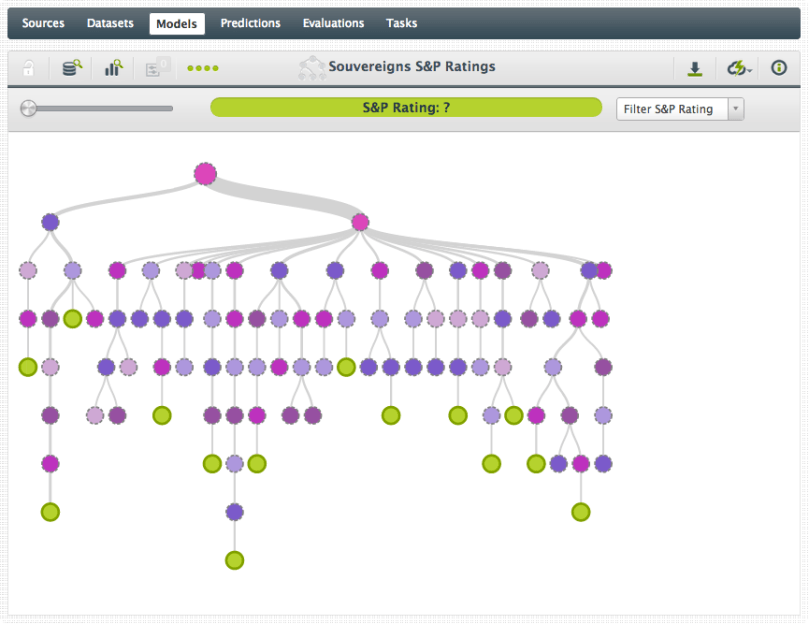Click the info icon in toolbar
The image size is (809, 624).
(779, 68)
